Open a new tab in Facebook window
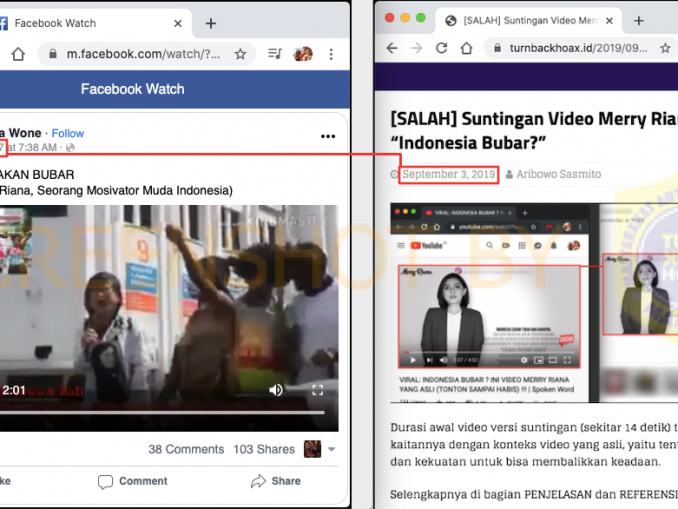Screen dimensions: 678x509 (211, 23)
